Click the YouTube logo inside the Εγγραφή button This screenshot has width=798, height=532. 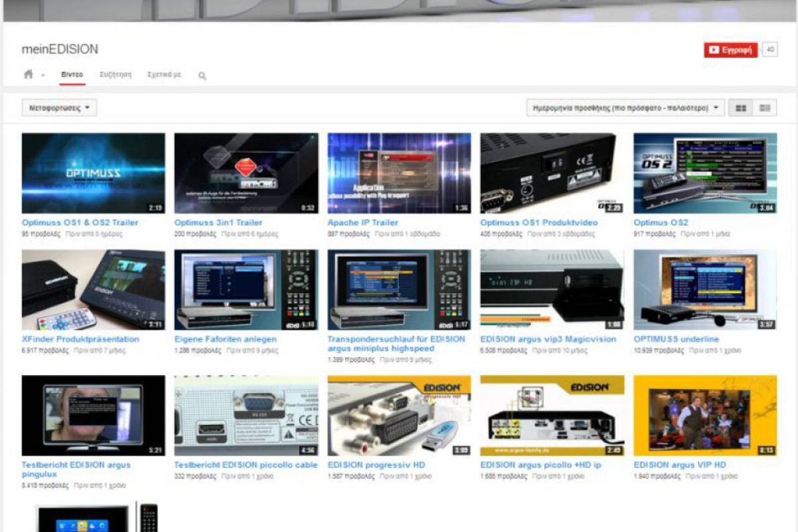click(x=714, y=49)
